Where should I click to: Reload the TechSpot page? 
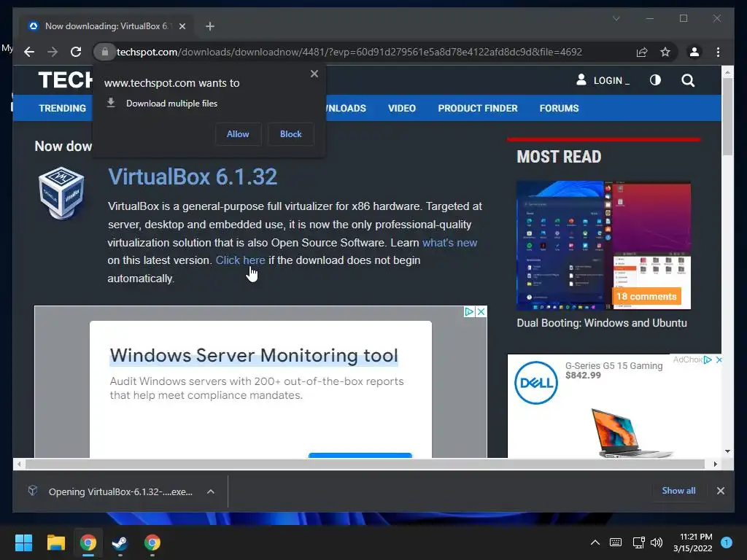(76, 52)
